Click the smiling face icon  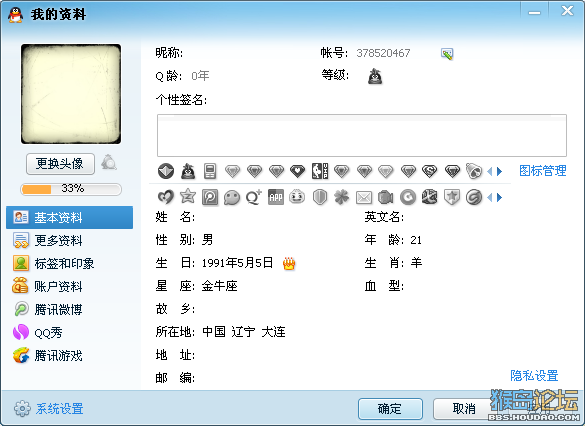click(297, 197)
